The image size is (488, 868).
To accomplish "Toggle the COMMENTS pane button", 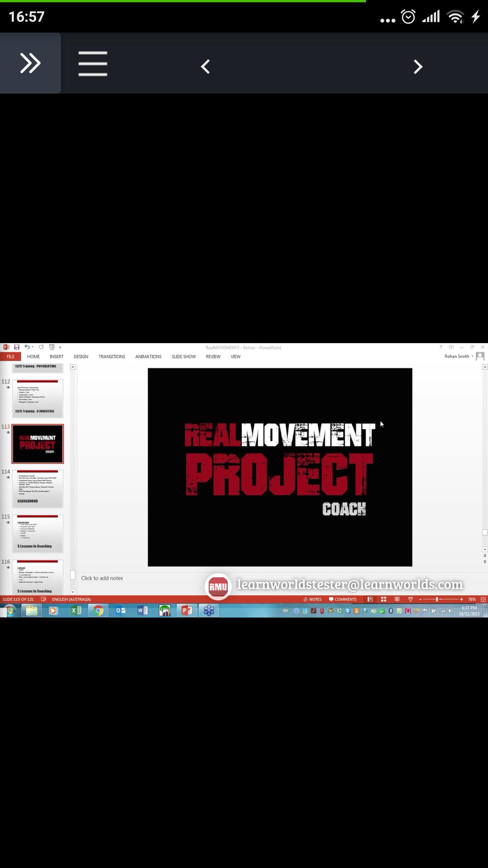I will coord(343,599).
